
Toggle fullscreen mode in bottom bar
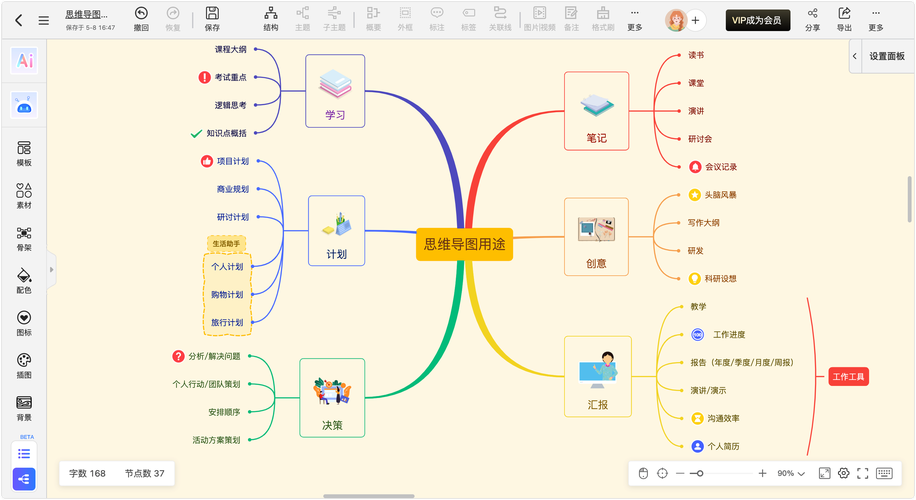pos(863,473)
